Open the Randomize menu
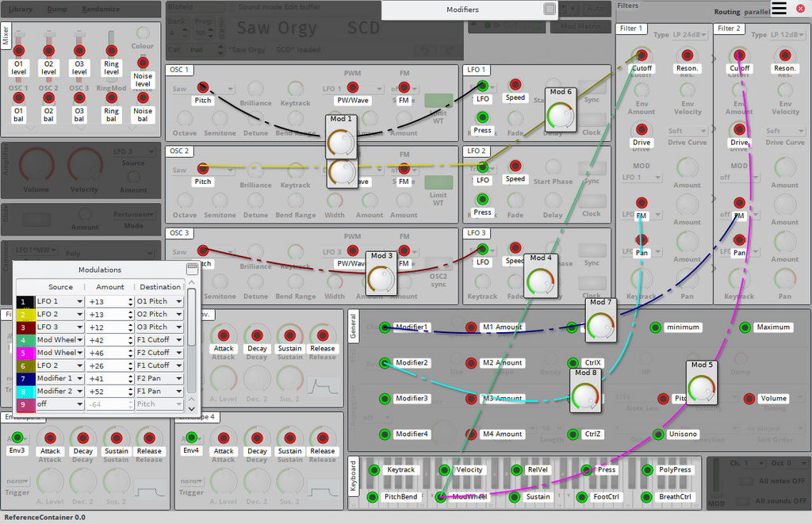The width and height of the screenshot is (812, 524). (x=101, y=9)
